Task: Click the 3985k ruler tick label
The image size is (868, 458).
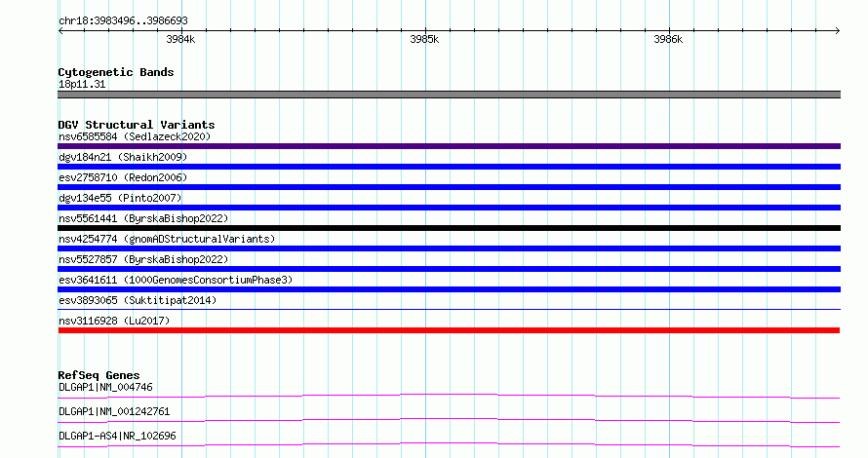Action: tap(424, 39)
